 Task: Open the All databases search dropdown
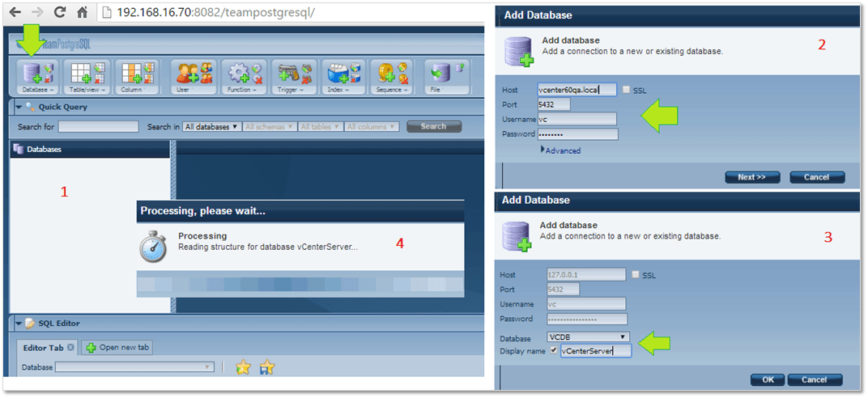tap(211, 126)
